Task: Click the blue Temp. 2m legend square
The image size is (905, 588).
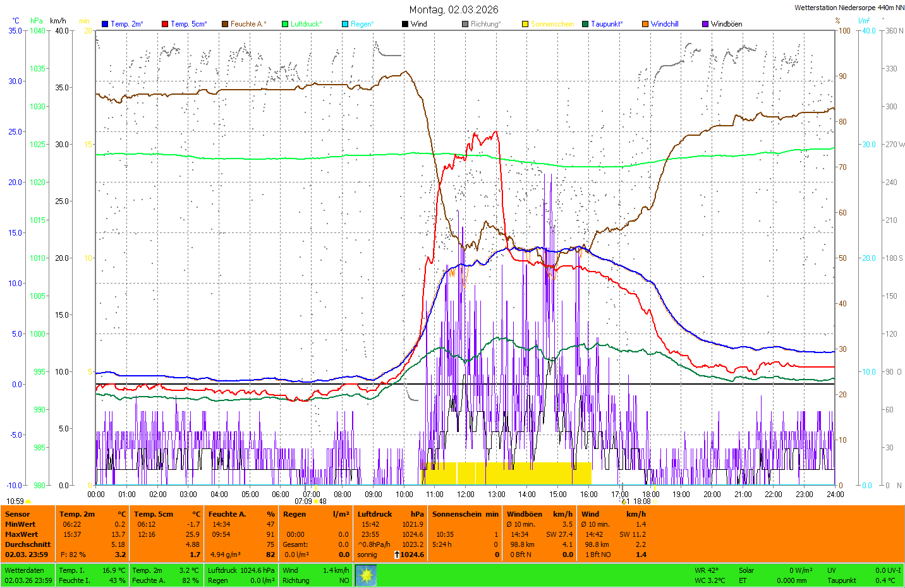Action: point(105,24)
